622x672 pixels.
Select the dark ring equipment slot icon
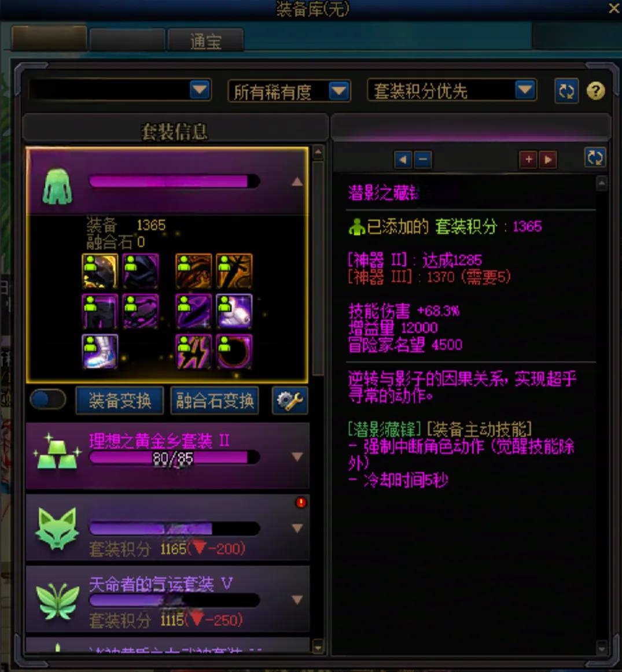(x=234, y=352)
